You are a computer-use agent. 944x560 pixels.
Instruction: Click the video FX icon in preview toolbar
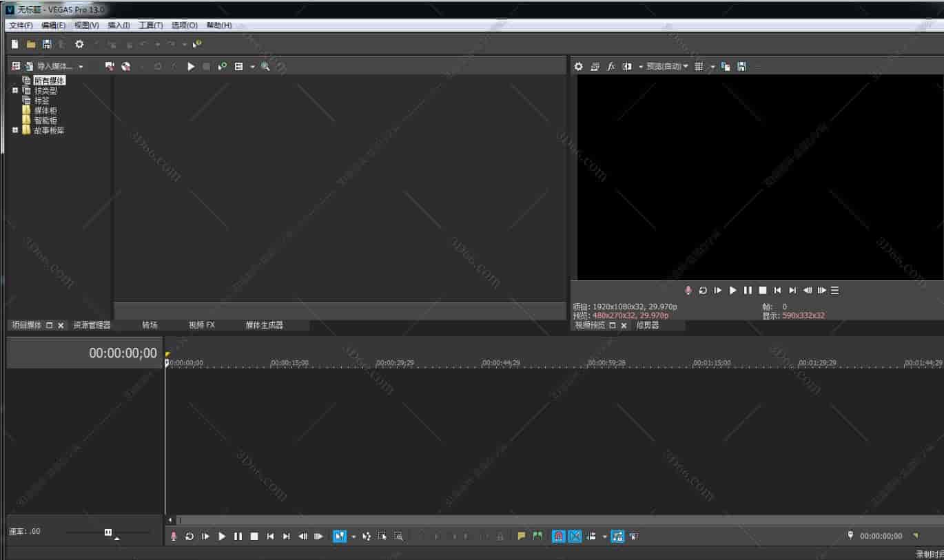610,67
